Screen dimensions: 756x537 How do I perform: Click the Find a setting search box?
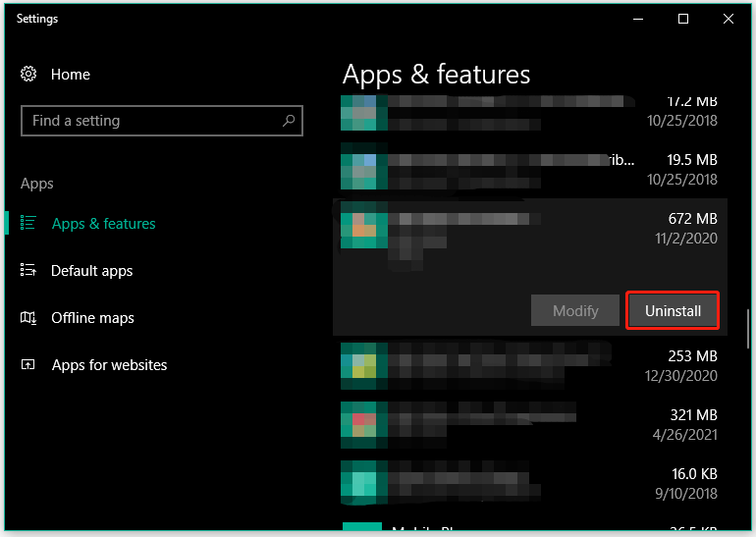coord(162,121)
